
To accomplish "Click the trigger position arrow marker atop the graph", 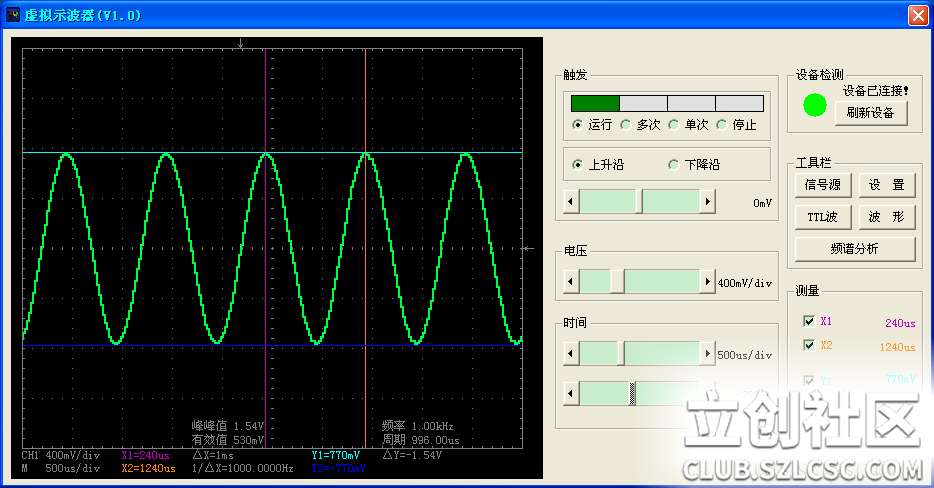I will [x=240, y=44].
